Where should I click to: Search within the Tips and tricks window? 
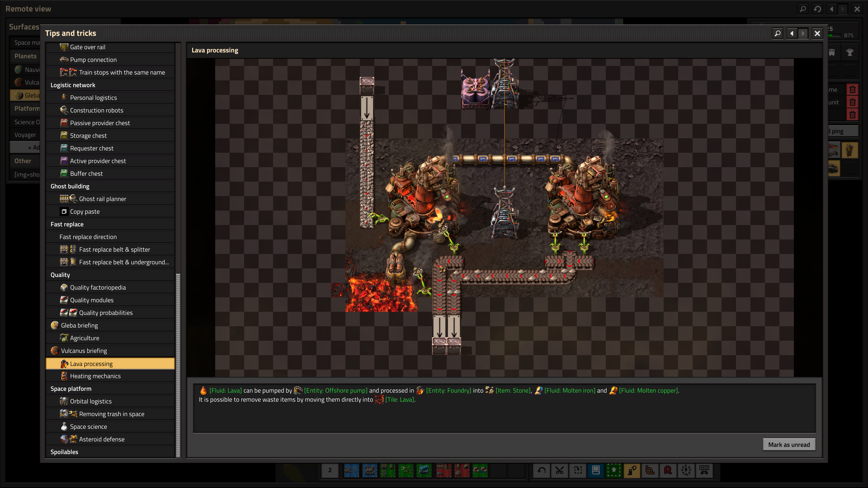(778, 33)
